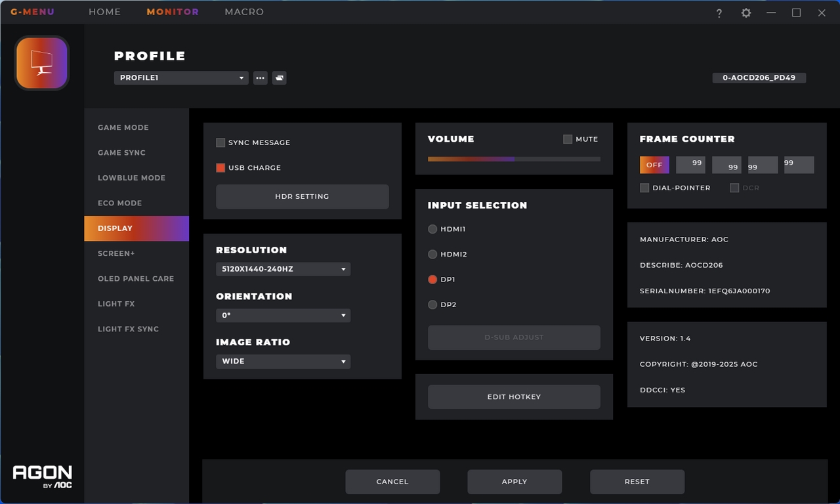The image size is (840, 504).
Task: Open the profile options ellipsis button
Action: (261, 78)
